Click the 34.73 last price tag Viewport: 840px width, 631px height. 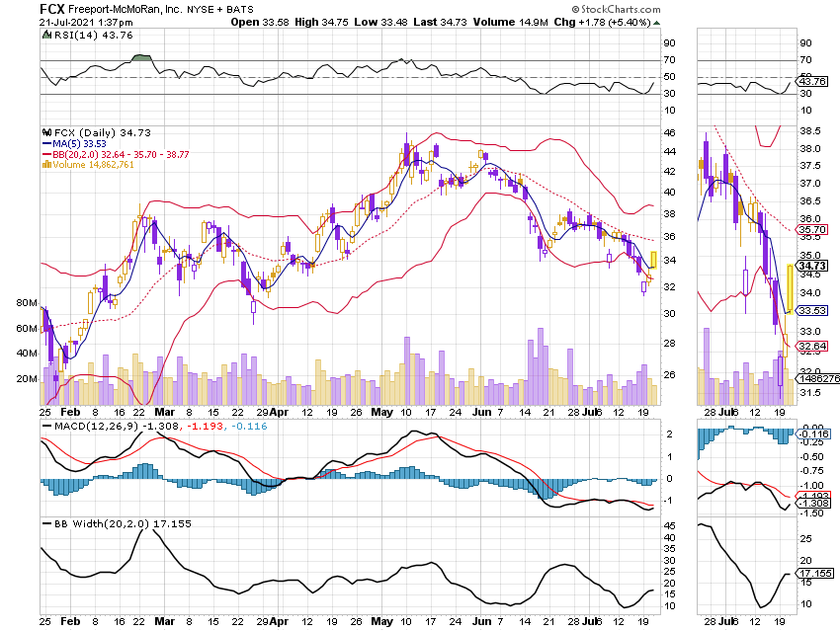(812, 266)
